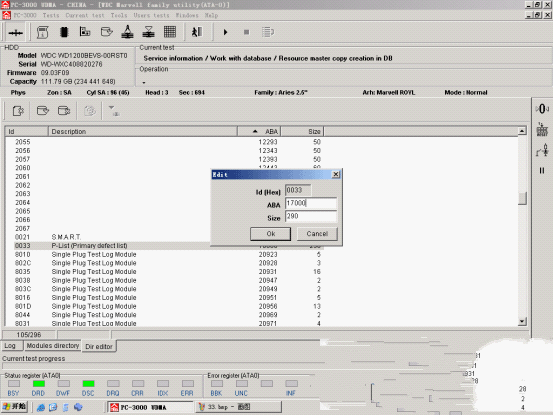Open the Windows Start button
553x415 pixels.
pos(14,407)
